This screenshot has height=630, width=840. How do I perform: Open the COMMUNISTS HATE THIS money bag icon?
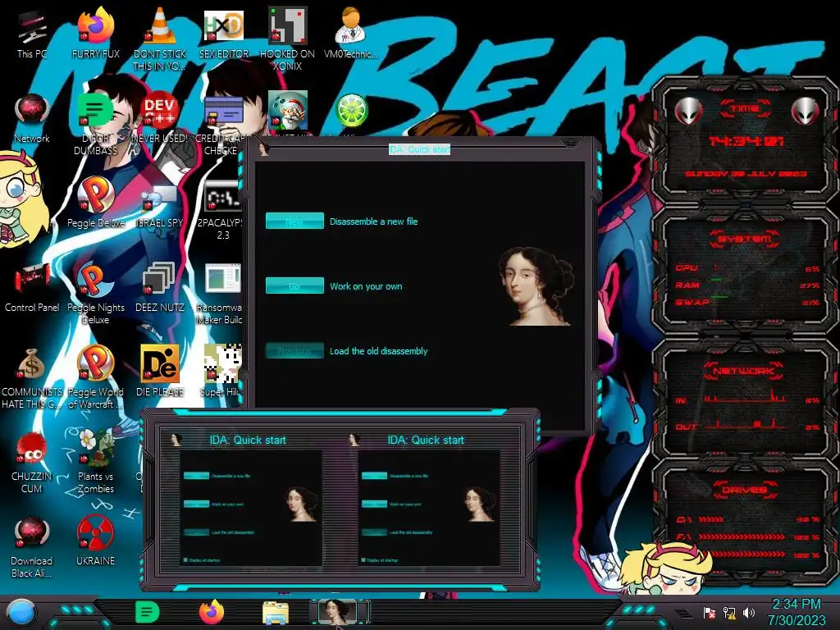[x=32, y=377]
